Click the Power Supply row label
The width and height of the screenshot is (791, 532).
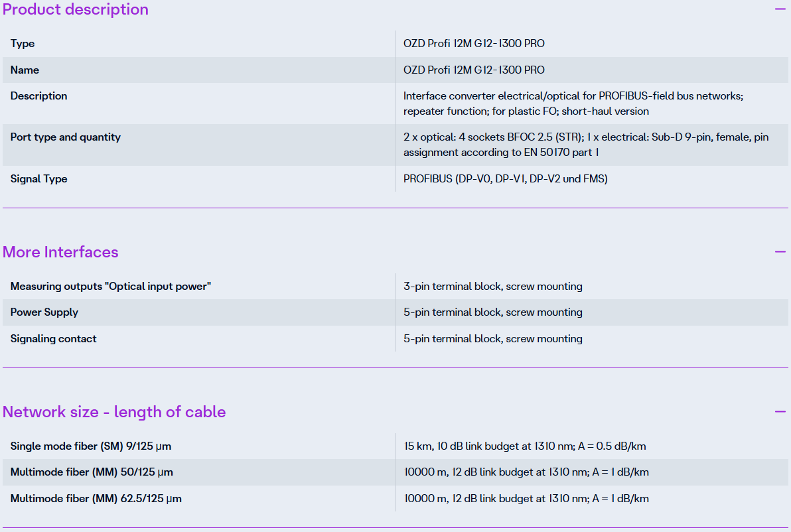coord(44,312)
